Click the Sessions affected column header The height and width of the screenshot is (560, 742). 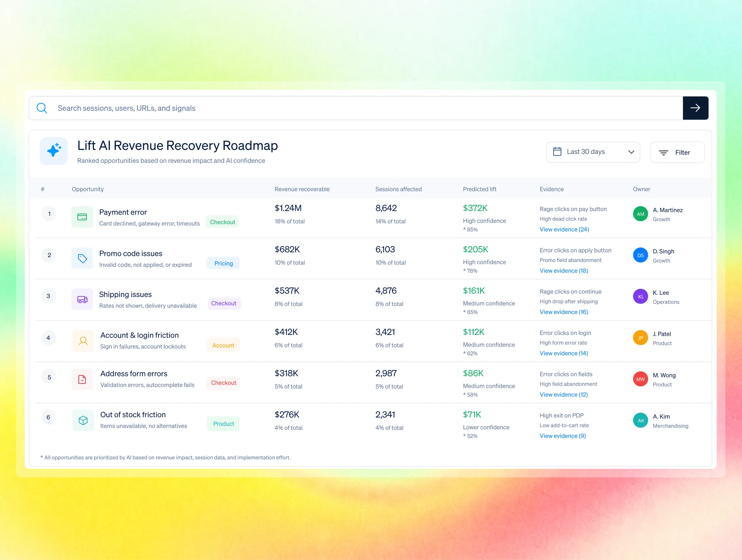point(398,189)
